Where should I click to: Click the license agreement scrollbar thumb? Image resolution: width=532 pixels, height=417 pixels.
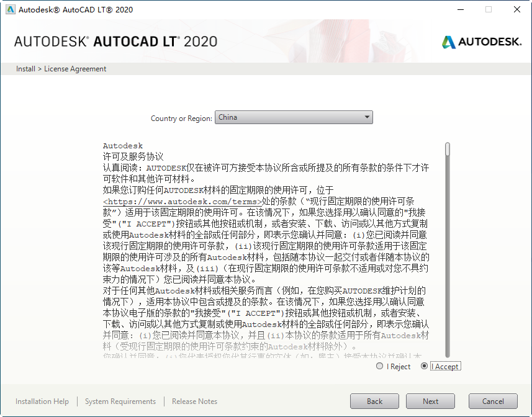coord(448,150)
